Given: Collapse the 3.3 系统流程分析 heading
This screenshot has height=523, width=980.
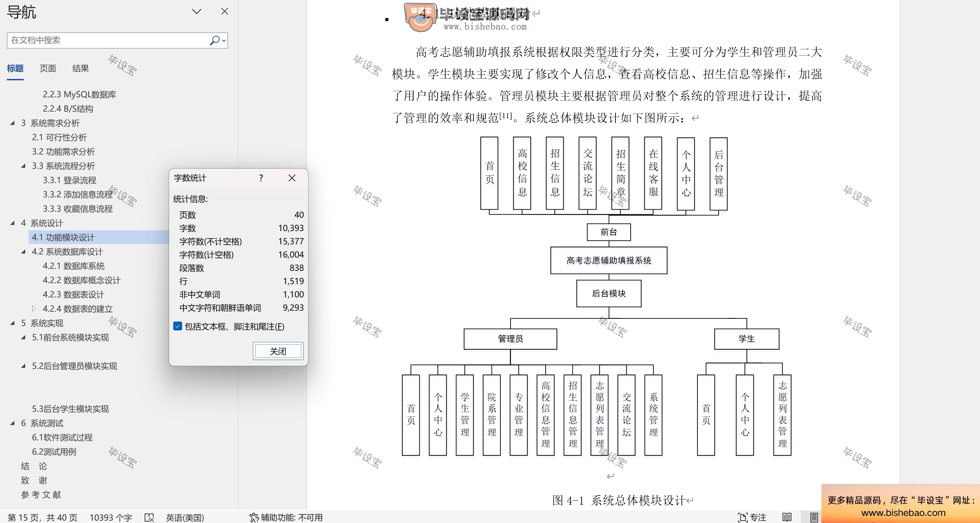Looking at the screenshot, I should pos(23,166).
